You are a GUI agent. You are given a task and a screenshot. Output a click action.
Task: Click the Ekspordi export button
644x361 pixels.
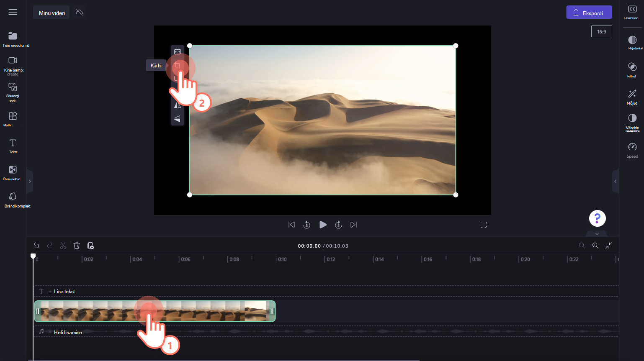pos(589,13)
